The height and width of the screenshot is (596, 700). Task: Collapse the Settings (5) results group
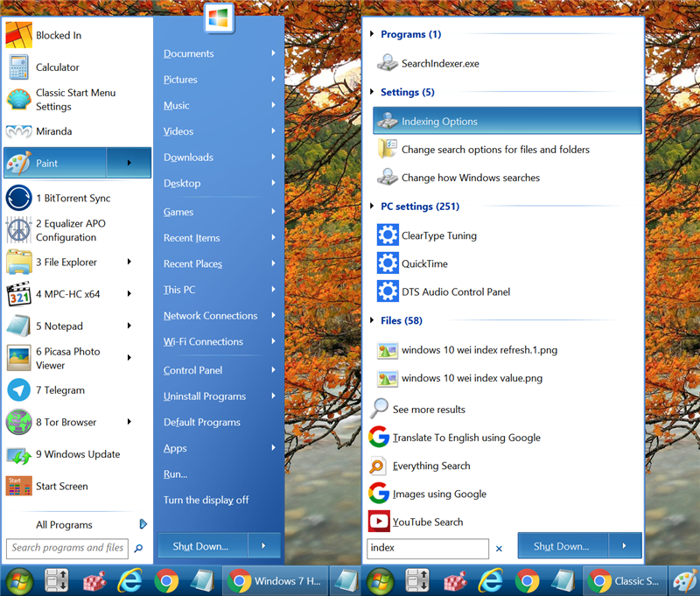coord(371,92)
